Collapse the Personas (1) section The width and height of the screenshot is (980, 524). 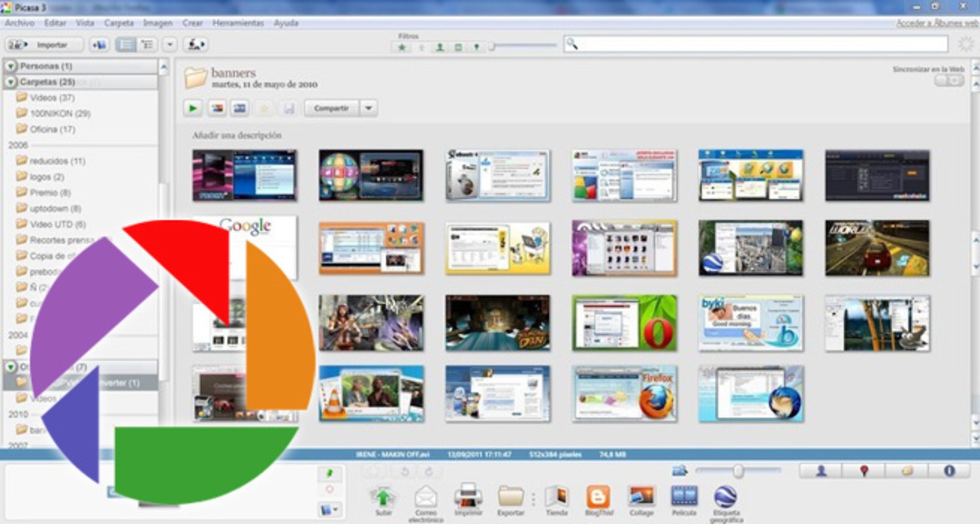[11, 66]
